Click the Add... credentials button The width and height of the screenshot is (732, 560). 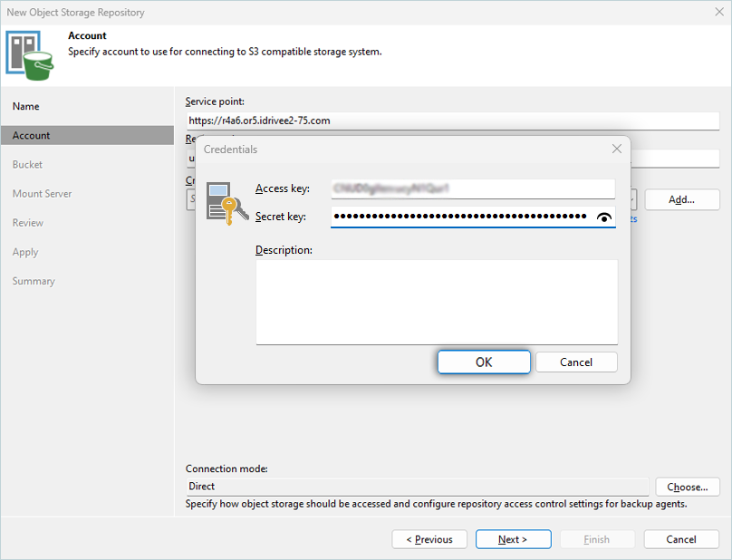point(681,199)
